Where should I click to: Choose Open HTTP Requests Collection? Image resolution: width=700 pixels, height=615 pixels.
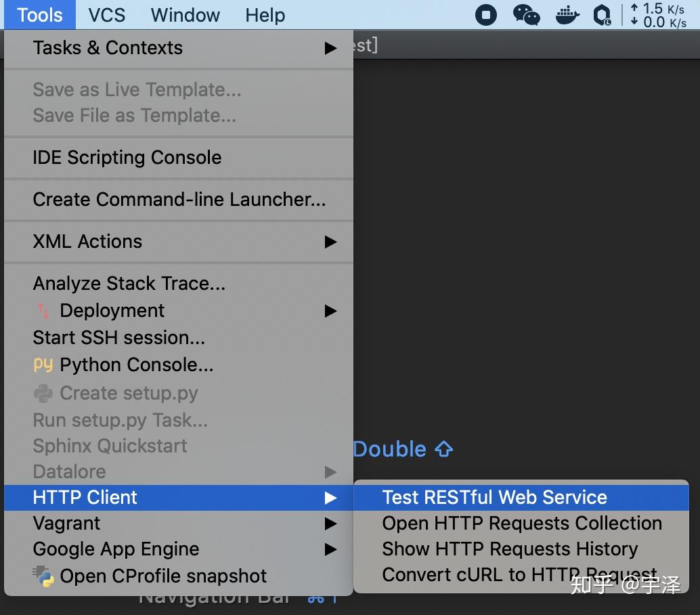[521, 524]
